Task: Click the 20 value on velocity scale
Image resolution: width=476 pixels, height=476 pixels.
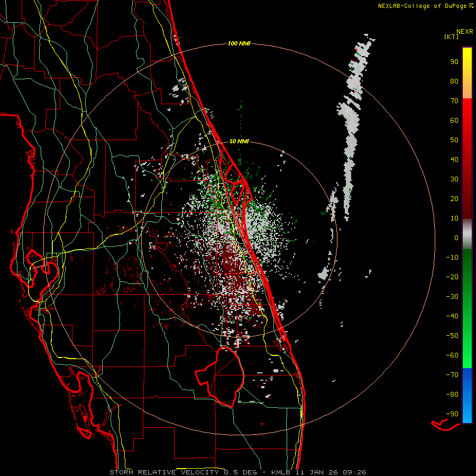Action: click(454, 199)
